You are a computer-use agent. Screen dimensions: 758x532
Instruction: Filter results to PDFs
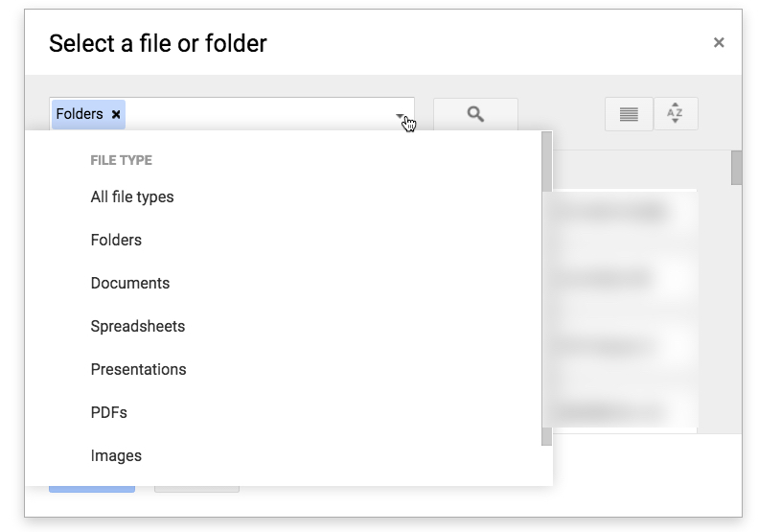109,412
